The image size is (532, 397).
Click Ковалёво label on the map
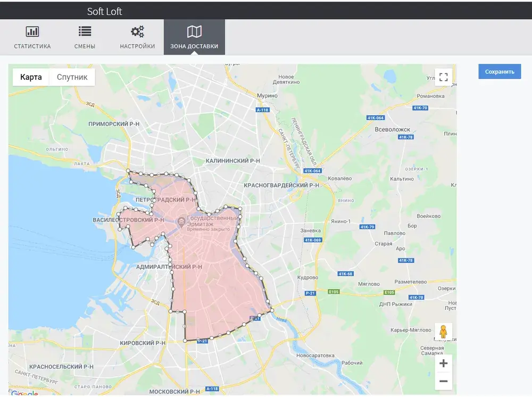pyautogui.click(x=339, y=178)
